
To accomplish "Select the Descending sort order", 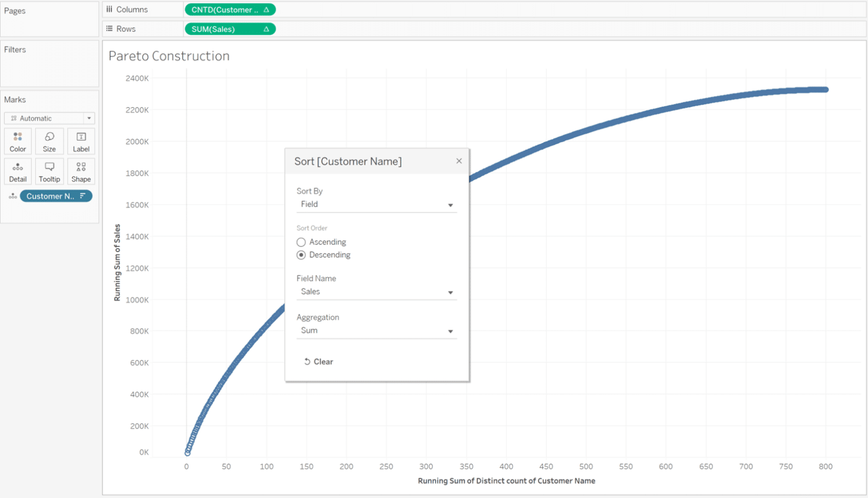I will tap(301, 255).
